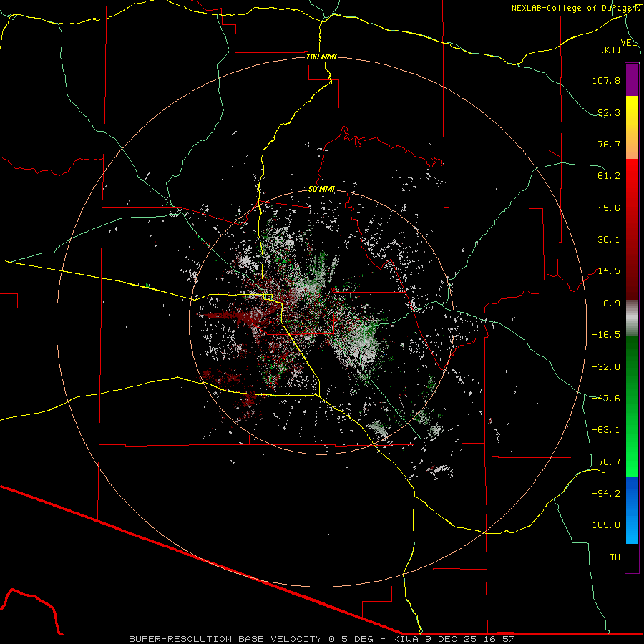Click the TH label on the legend

point(615,557)
